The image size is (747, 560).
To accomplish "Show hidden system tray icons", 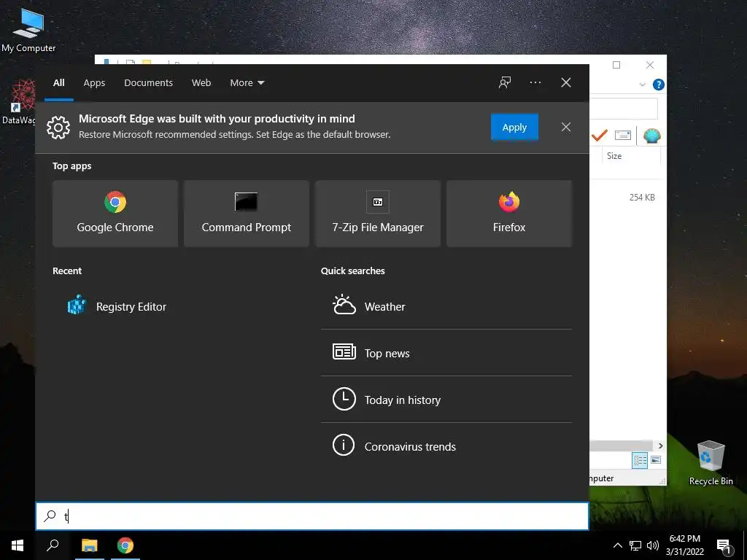I will click(x=617, y=545).
